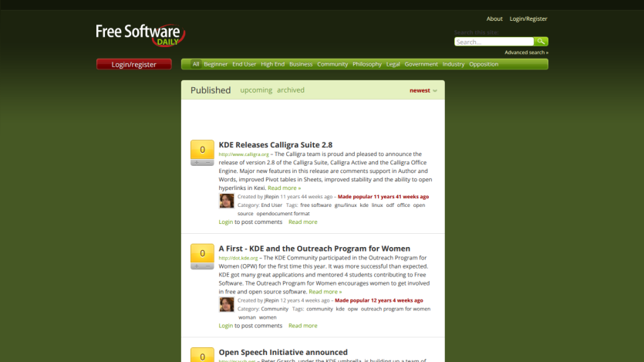Click inline Read more » in Calligra summary
This screenshot has height=362, width=644.
(285, 188)
